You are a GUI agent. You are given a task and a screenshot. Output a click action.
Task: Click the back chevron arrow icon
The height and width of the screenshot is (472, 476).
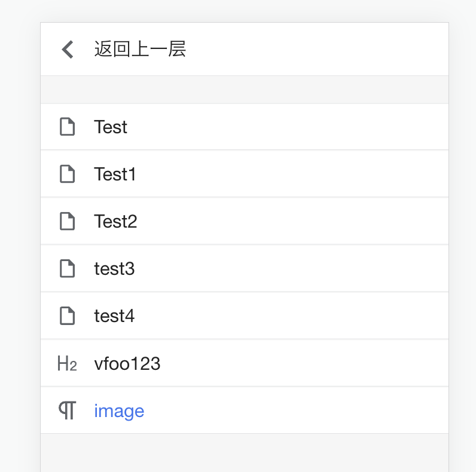point(68,50)
